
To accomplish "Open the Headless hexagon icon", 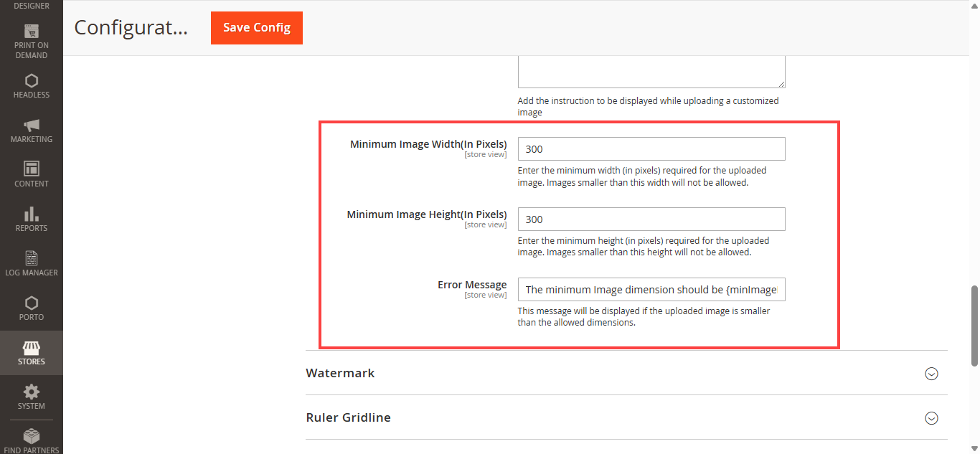I will tap(32, 80).
